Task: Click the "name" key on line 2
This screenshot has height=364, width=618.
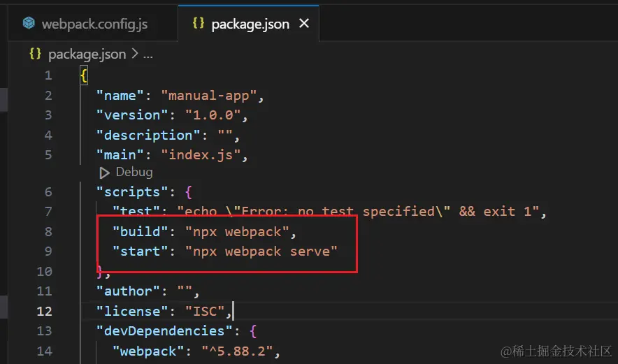Action: pos(120,96)
